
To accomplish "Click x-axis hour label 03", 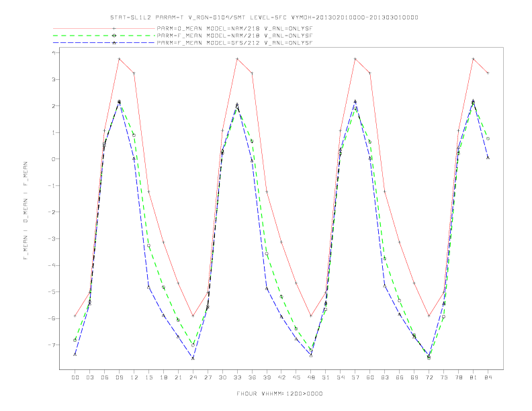I will tap(89, 377).
